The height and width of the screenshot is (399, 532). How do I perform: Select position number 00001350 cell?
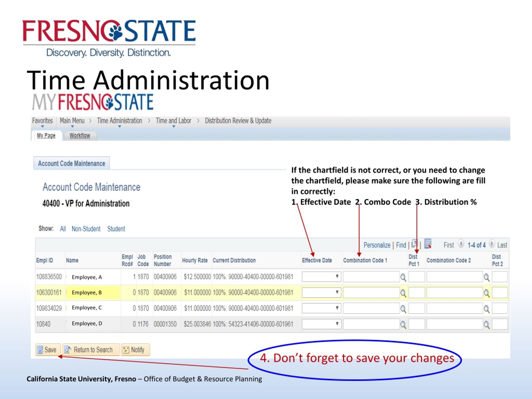[x=165, y=324]
